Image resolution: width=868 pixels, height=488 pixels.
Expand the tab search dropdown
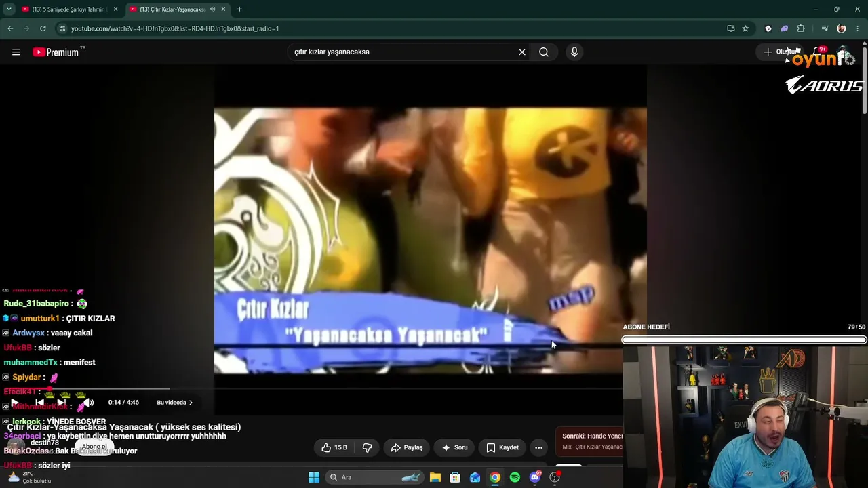9,9
